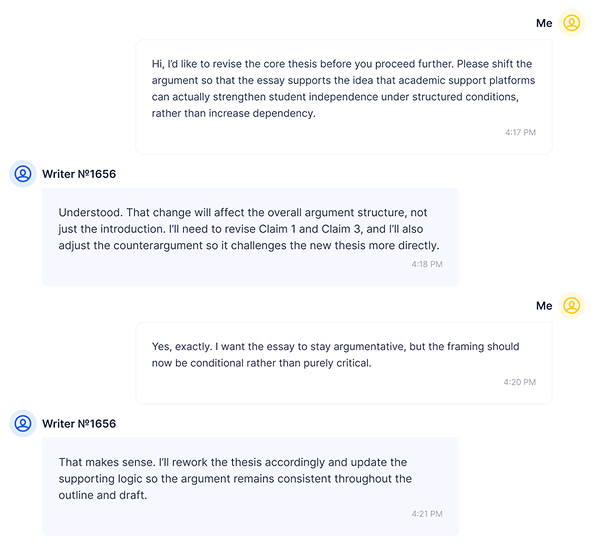Screen dimensions: 600x548
Task: Select the message starting with "Yes, exactly"
Action: 343,355
